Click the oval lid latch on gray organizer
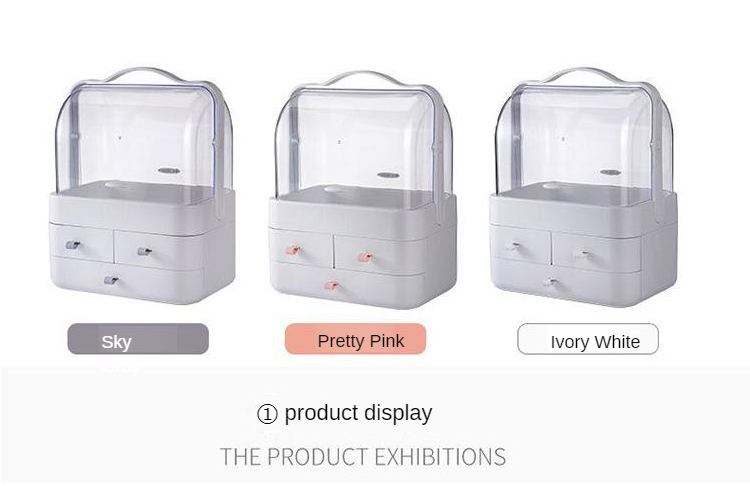 (169, 170)
